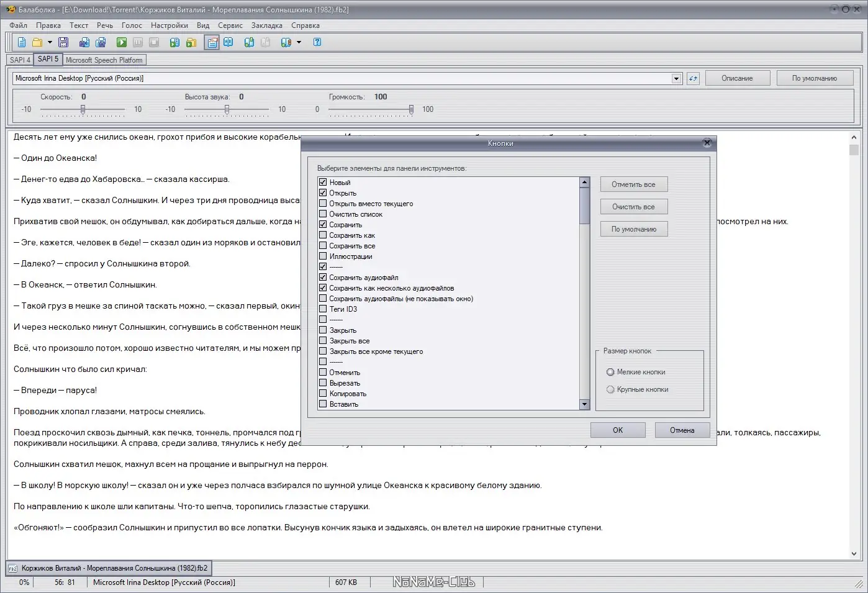Expand the Microsoft Irina voice dropdown

tap(676, 78)
